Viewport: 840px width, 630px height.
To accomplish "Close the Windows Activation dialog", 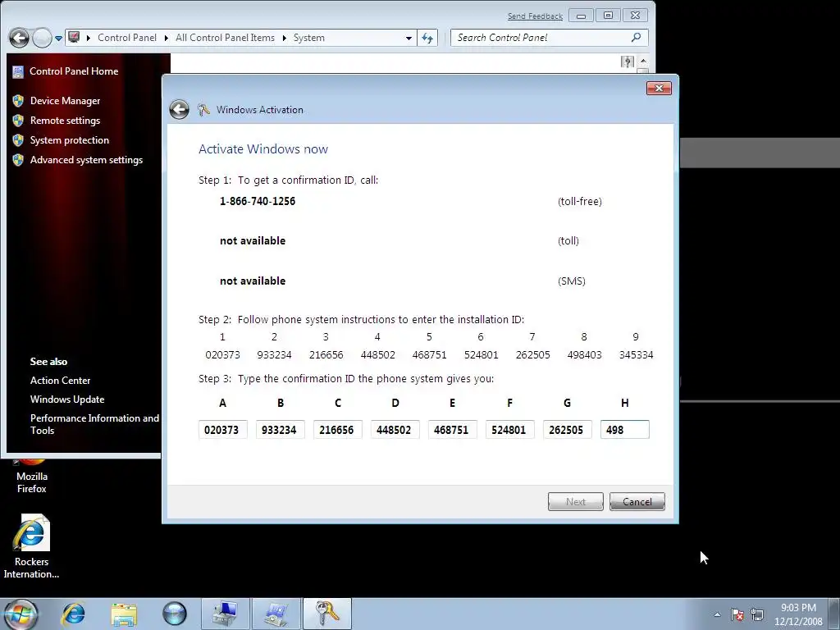I will coord(659,88).
